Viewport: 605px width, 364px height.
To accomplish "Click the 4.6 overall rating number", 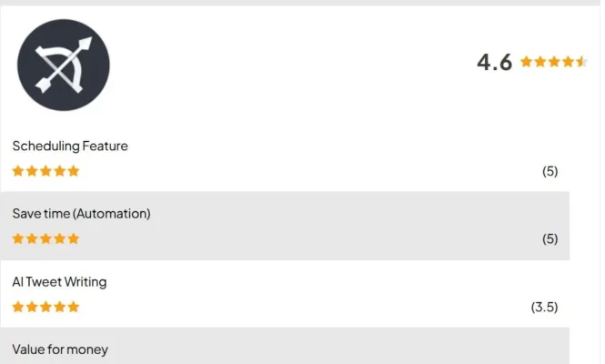I will click(494, 63).
